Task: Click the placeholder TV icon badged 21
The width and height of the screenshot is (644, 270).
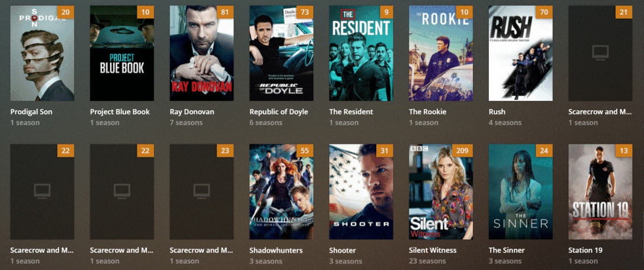Action: [600, 52]
